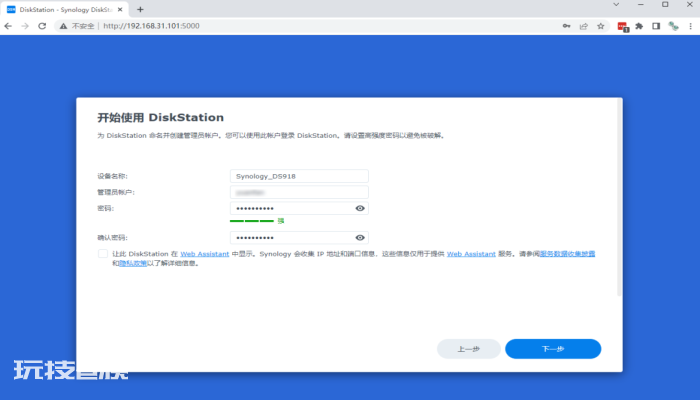Maximize the browser window

tap(665, 4)
